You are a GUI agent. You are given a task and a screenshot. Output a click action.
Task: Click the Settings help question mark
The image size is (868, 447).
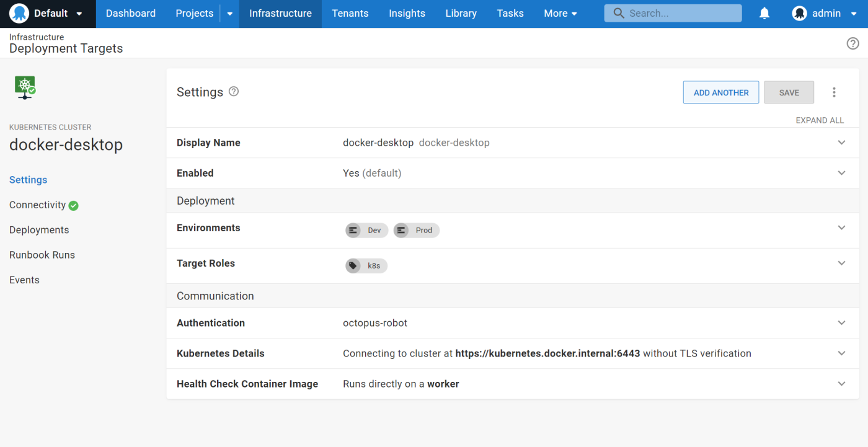233,91
